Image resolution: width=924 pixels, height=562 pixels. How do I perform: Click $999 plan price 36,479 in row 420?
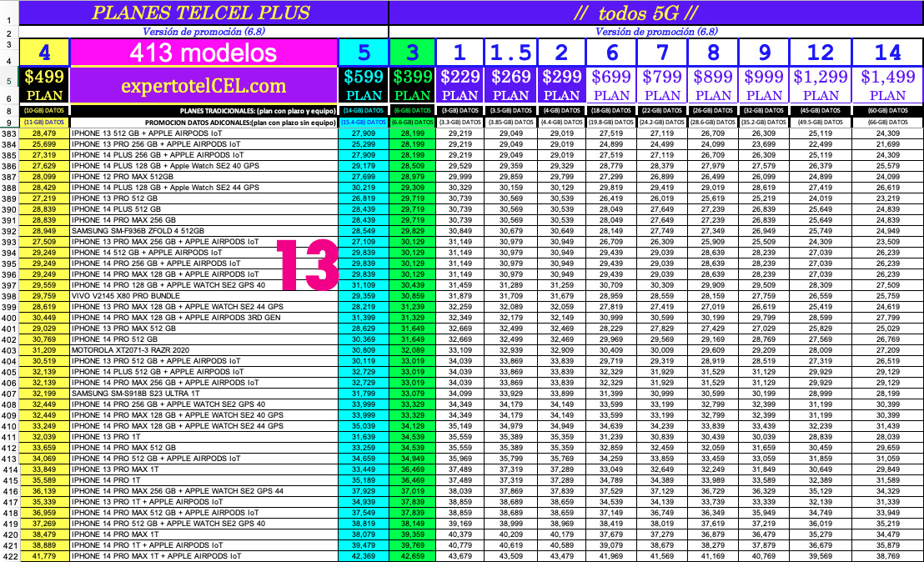[765, 534]
